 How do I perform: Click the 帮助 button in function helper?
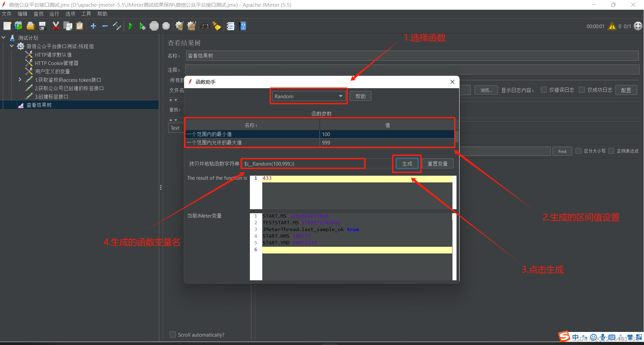361,96
